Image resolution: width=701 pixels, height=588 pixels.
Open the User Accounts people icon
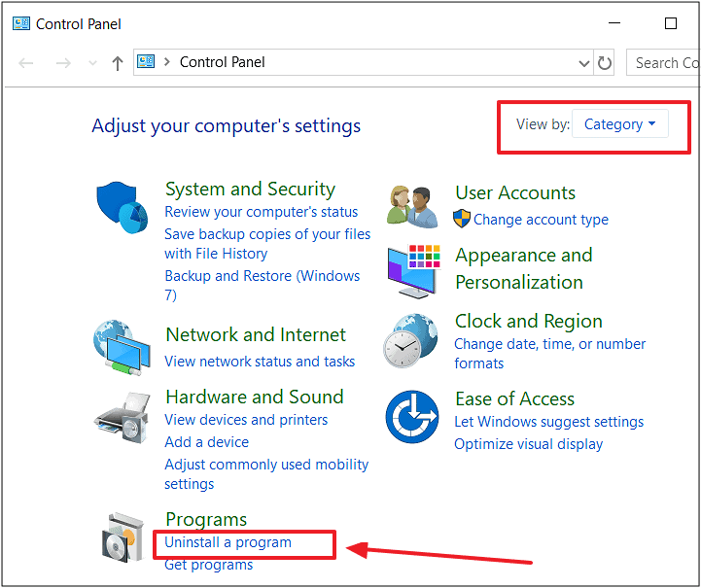(x=412, y=207)
